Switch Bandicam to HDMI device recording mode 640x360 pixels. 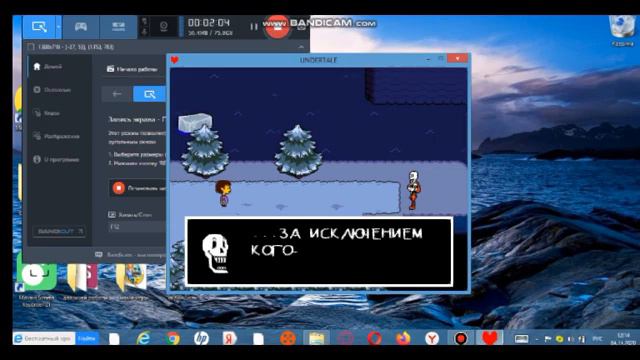click(118, 27)
